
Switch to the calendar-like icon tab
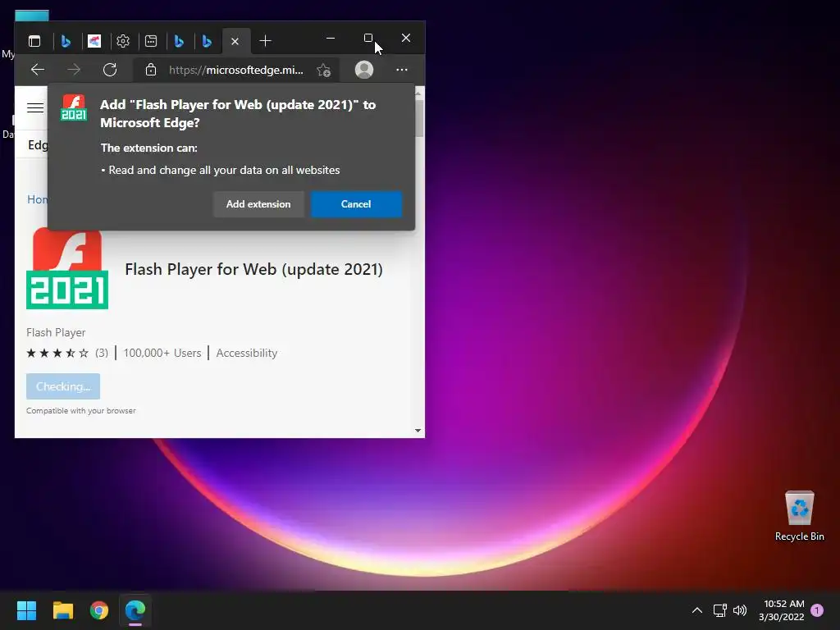[151, 41]
